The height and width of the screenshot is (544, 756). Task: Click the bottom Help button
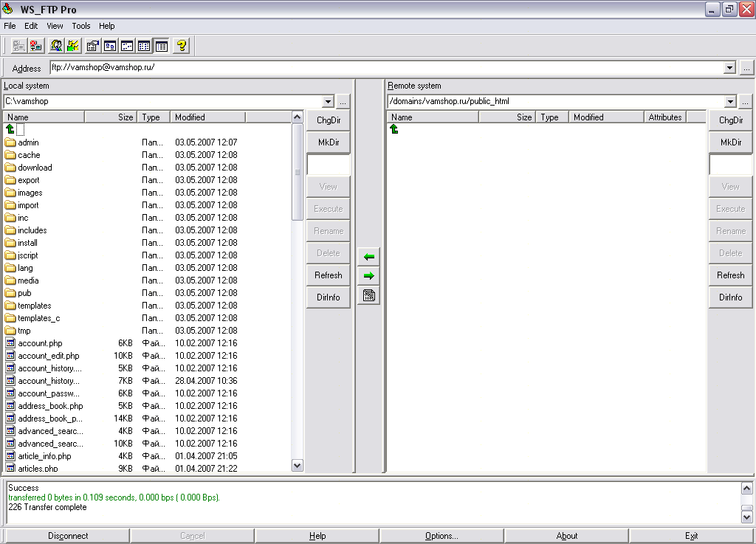point(317,536)
